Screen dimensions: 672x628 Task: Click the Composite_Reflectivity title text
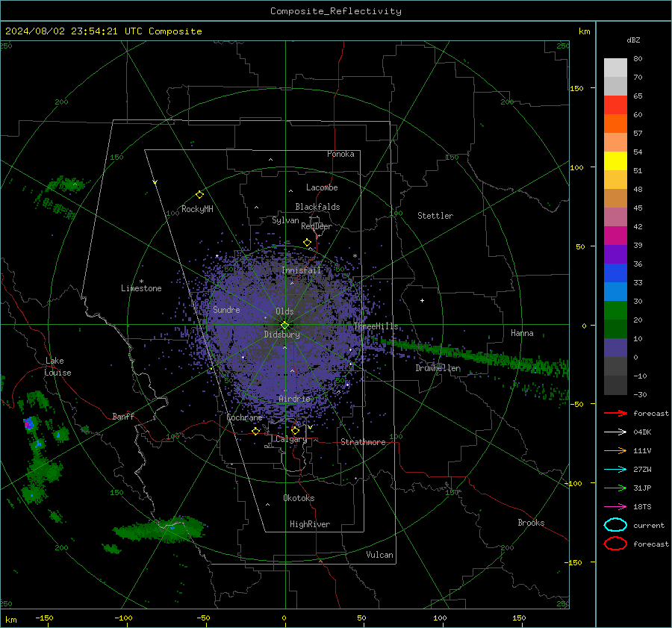pos(336,11)
